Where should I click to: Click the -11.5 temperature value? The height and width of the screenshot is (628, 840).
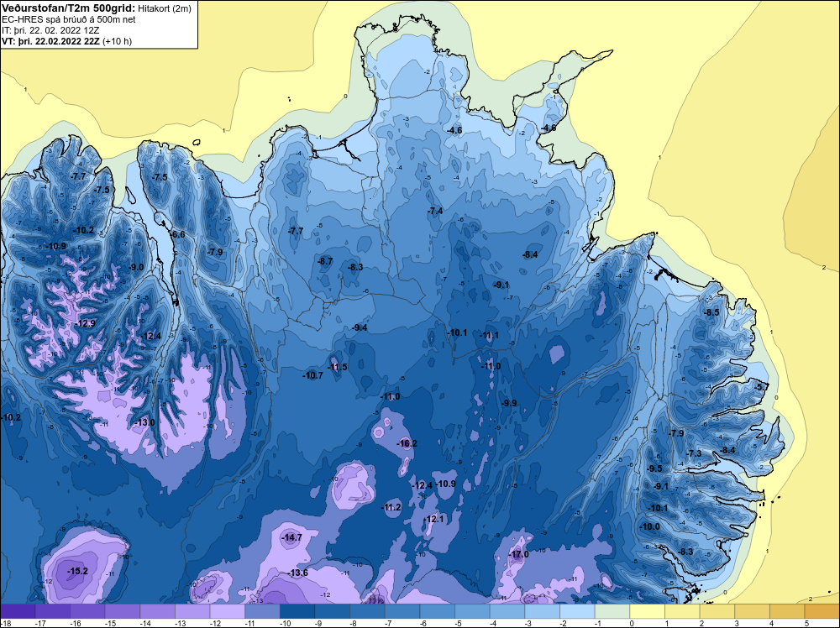click(x=338, y=367)
